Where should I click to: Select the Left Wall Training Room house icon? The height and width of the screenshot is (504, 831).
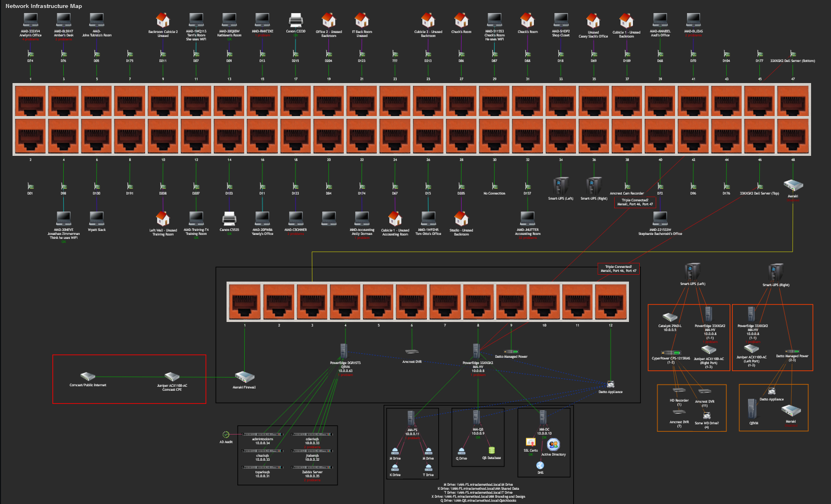click(163, 219)
